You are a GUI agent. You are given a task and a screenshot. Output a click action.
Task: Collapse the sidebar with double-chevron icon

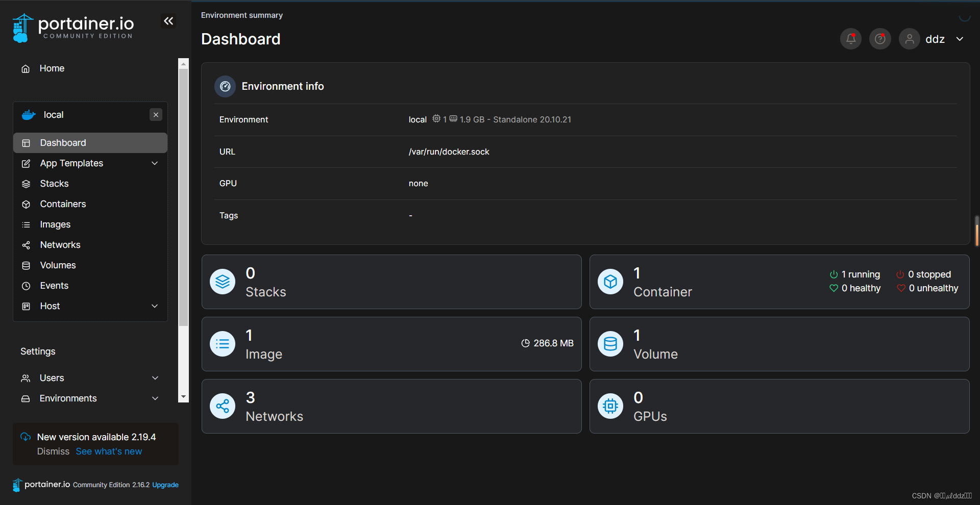(x=168, y=21)
